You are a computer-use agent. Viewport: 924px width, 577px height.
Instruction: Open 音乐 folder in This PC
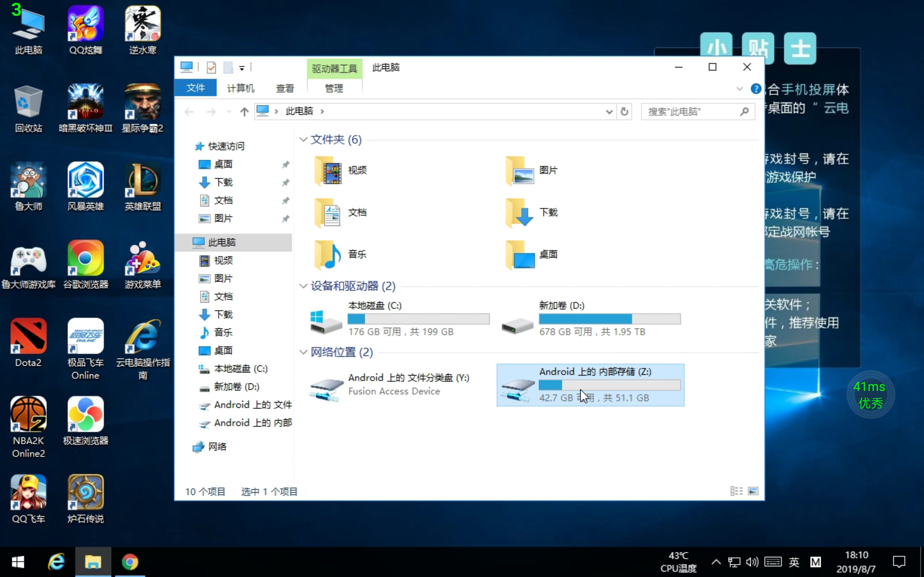pyautogui.click(x=357, y=254)
